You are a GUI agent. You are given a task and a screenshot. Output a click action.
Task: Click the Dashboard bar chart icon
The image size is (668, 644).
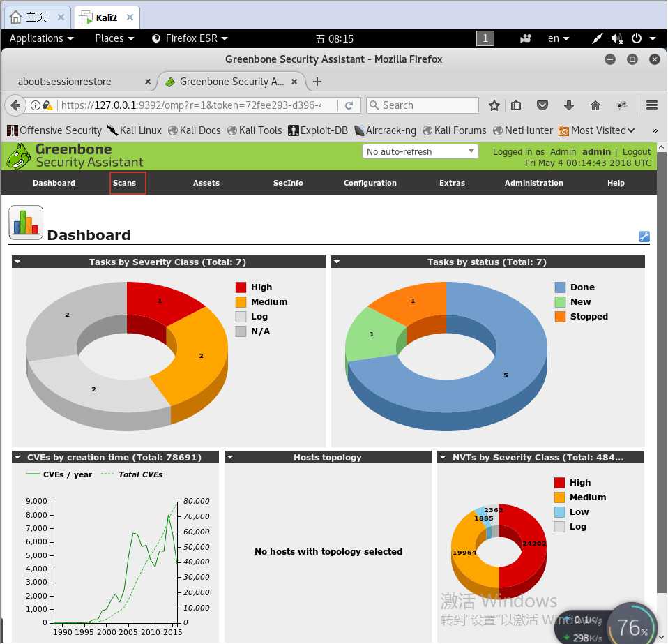pyautogui.click(x=26, y=223)
